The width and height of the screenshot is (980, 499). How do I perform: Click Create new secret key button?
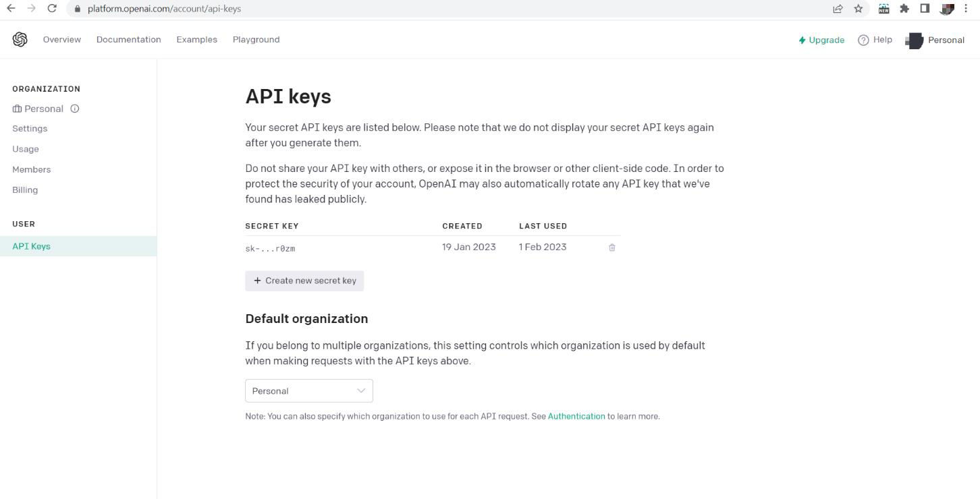coord(304,281)
